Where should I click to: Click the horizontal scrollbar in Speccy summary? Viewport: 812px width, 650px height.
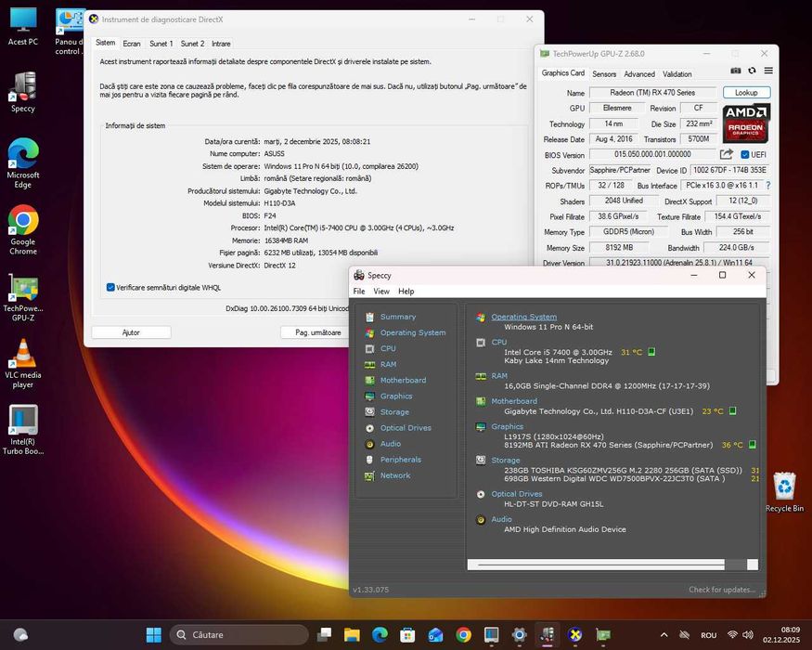tap(612, 565)
